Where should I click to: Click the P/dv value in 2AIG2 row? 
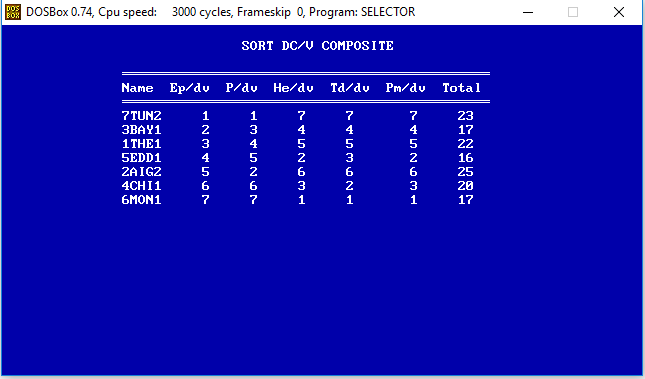click(x=253, y=172)
